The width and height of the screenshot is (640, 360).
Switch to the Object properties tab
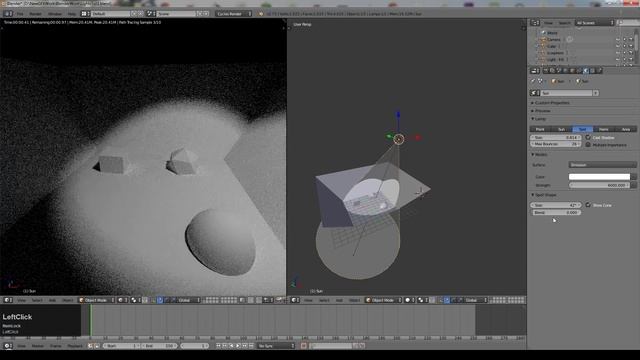[572, 71]
